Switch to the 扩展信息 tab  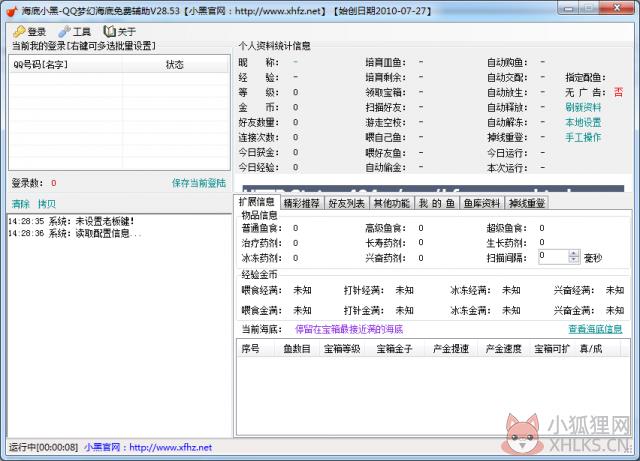point(257,202)
